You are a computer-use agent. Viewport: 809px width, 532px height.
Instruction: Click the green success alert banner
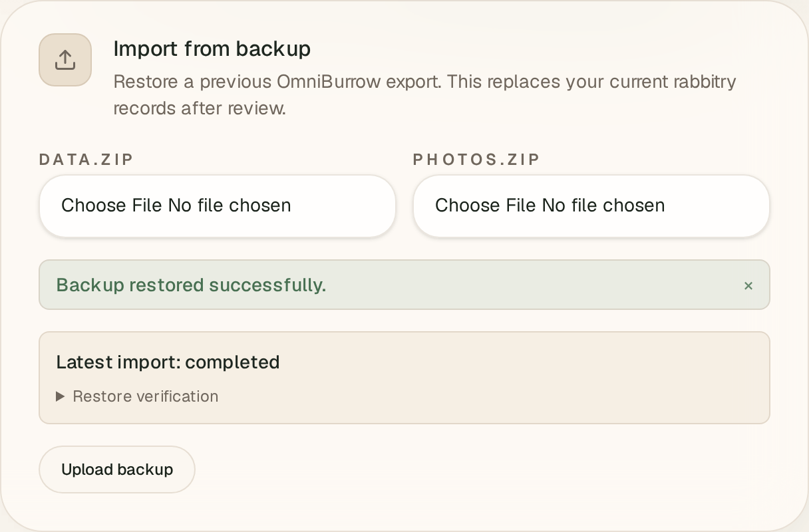(x=404, y=285)
